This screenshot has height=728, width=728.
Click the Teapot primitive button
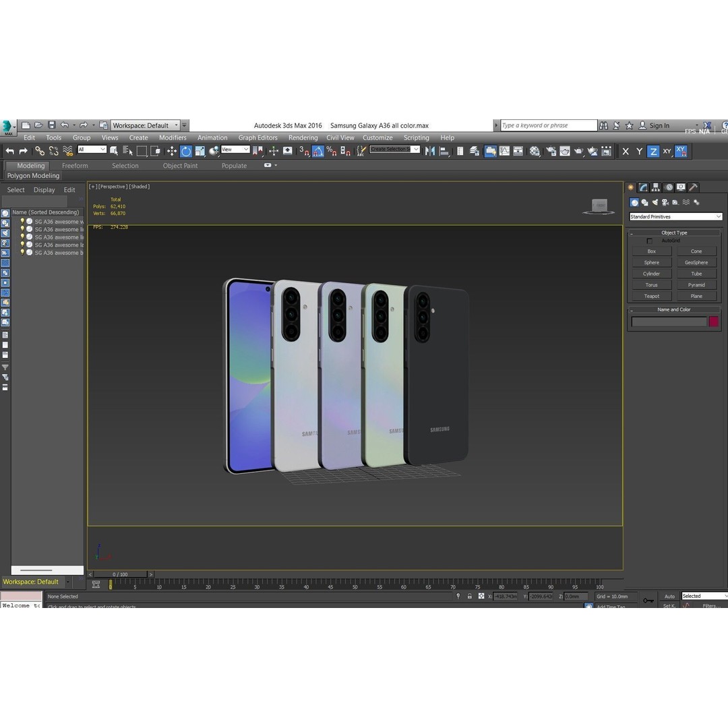coord(651,296)
